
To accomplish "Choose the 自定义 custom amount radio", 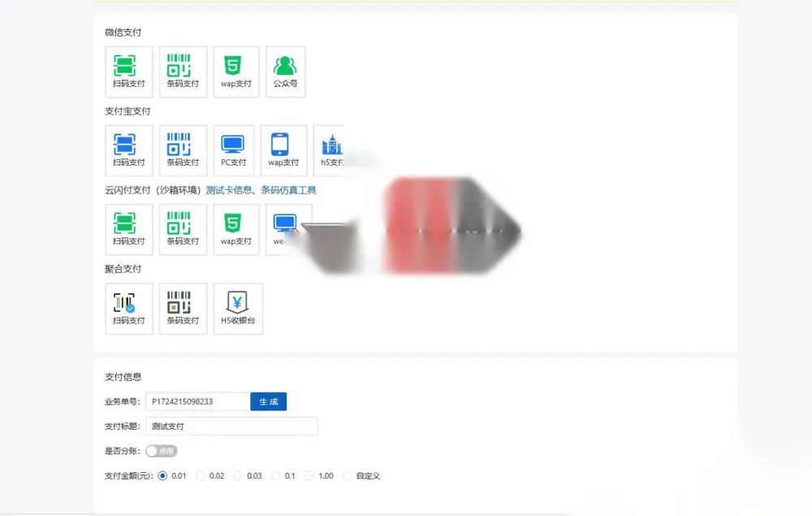I will (347, 475).
